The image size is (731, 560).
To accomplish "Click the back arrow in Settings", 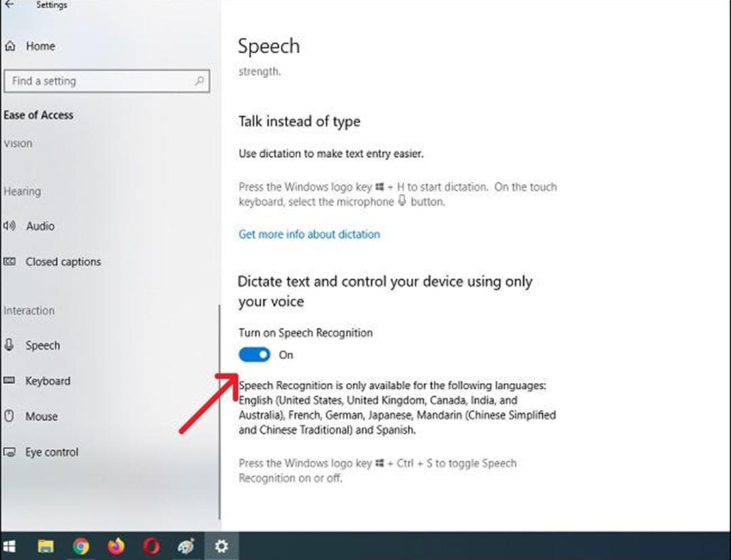I will pyautogui.click(x=9, y=5).
